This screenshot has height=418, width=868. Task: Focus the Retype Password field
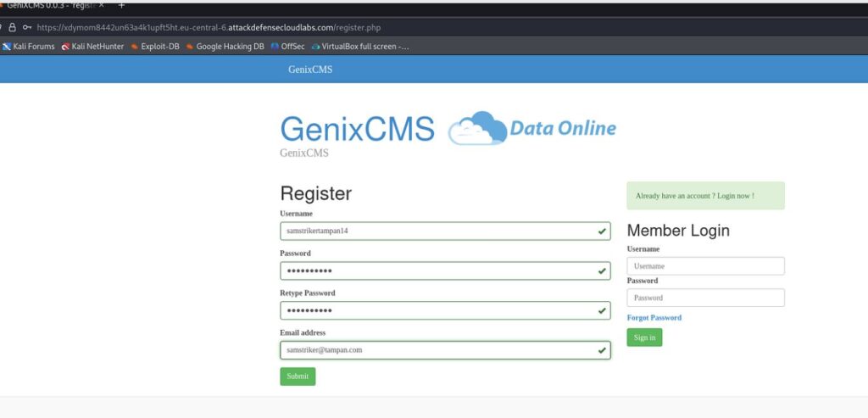pyautogui.click(x=445, y=310)
